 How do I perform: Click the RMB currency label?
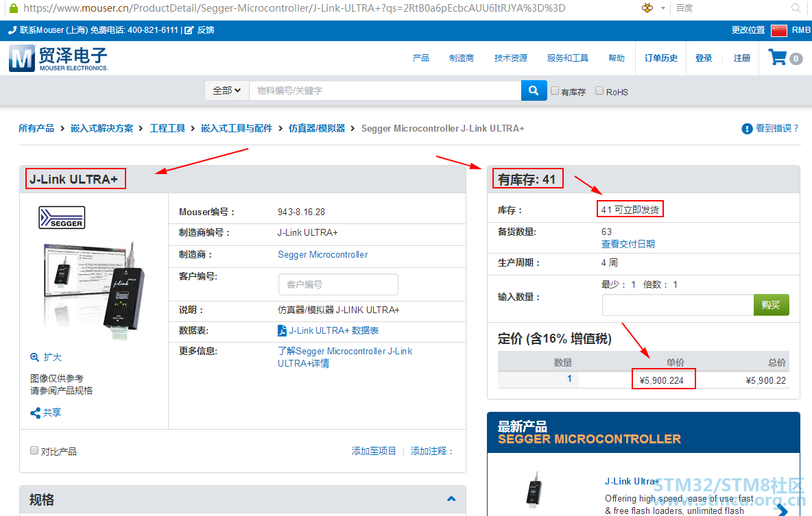[x=800, y=30]
